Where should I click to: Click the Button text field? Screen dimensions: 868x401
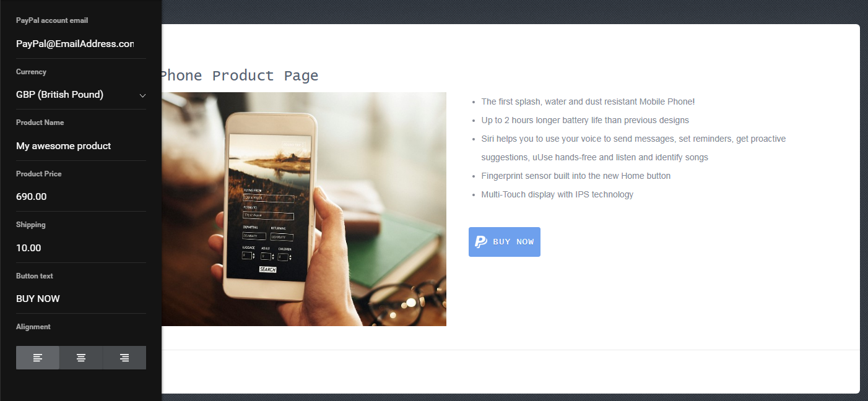(81, 299)
